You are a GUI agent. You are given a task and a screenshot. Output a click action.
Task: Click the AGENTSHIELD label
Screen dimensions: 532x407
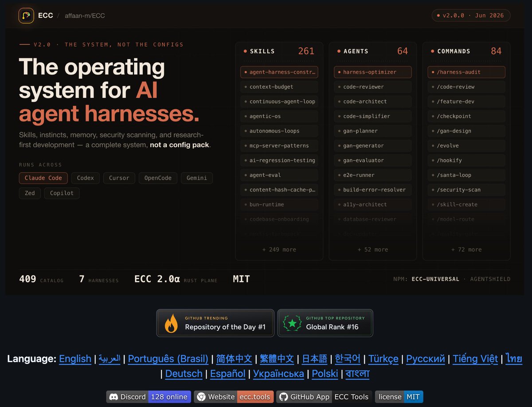click(490, 279)
